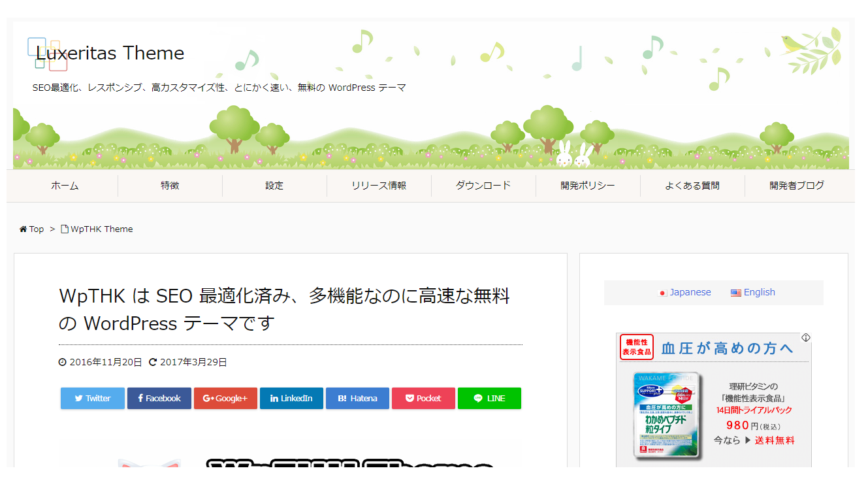Screen dimensions: 868x496
Task: Switch language to English
Action: pyautogui.click(x=760, y=293)
